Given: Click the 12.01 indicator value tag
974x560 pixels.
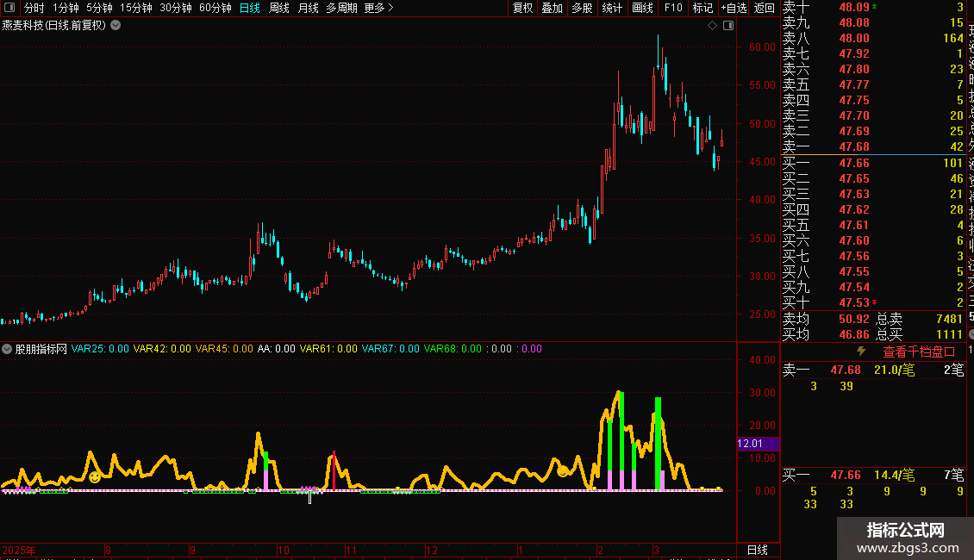Looking at the screenshot, I should point(758,444).
